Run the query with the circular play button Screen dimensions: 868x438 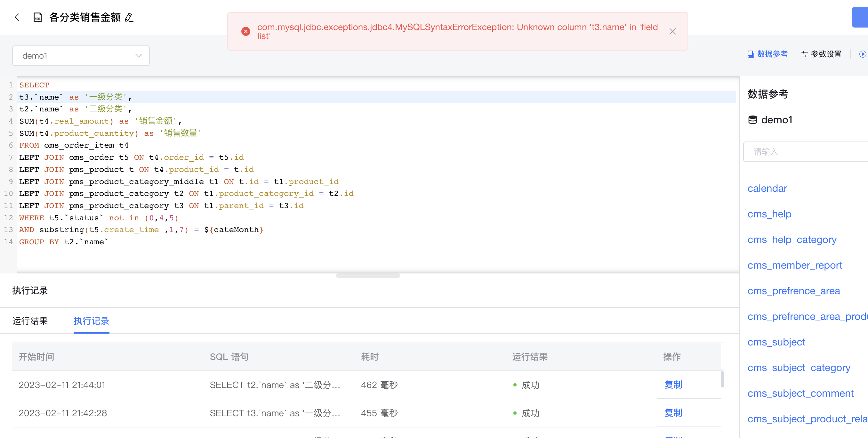click(x=863, y=54)
